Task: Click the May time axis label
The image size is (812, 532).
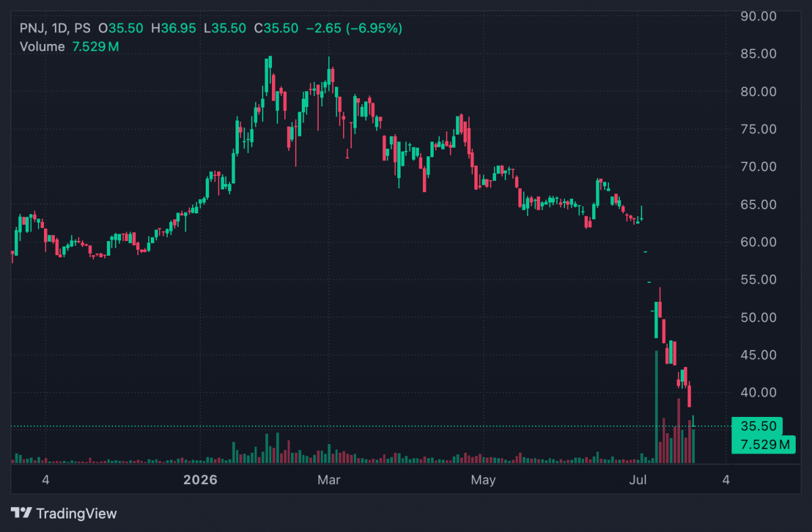Action: [x=483, y=481]
